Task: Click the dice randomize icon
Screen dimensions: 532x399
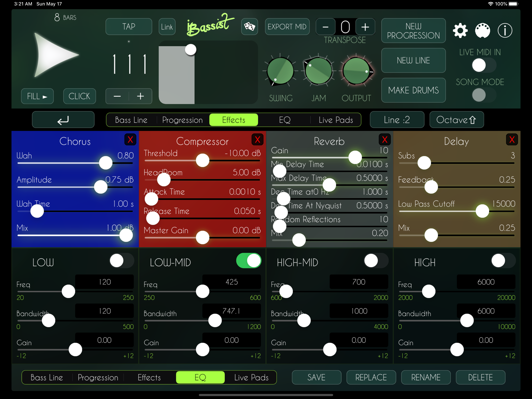Action: coord(249,26)
